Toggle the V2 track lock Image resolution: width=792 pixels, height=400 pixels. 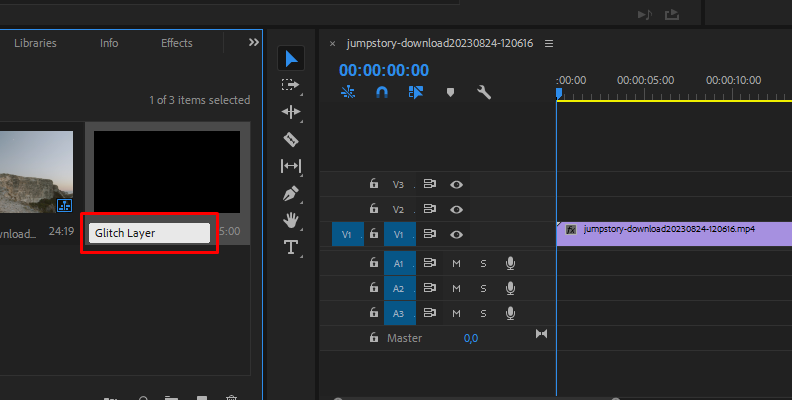(x=374, y=209)
